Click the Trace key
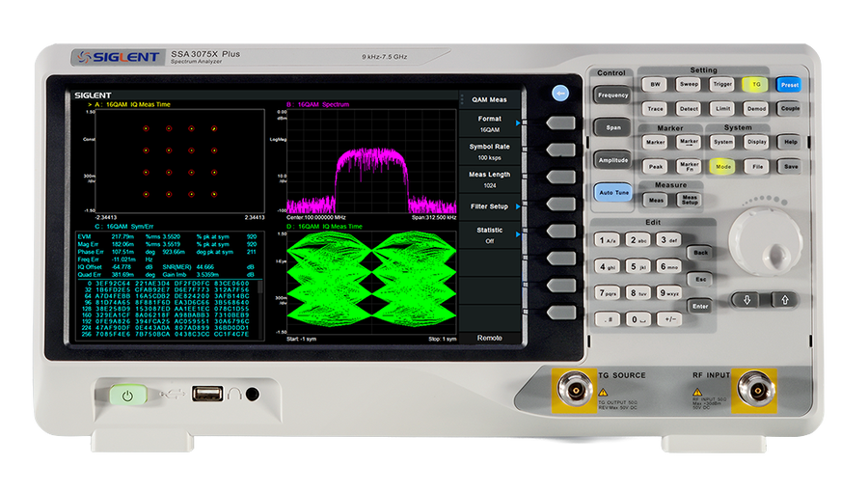The width and height of the screenshot is (868, 492). (655, 108)
